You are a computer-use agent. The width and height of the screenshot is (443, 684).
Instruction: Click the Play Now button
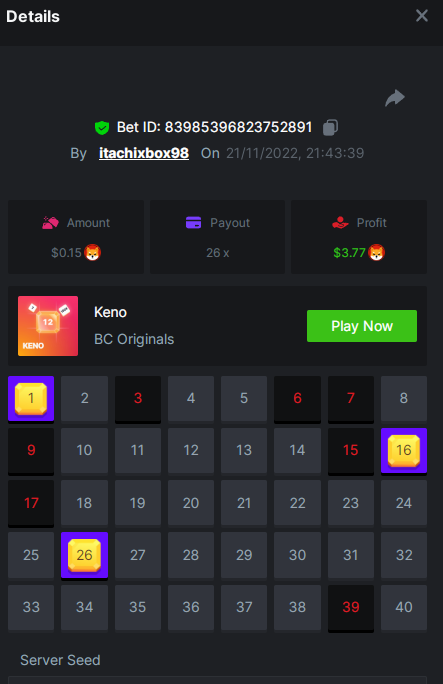point(362,326)
